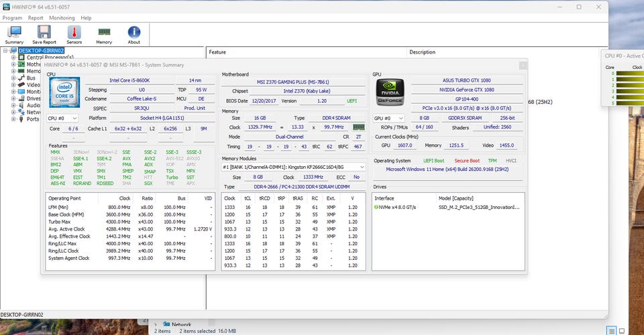The image size is (644, 335).
Task: Open the Help menu
Action: tap(86, 18)
